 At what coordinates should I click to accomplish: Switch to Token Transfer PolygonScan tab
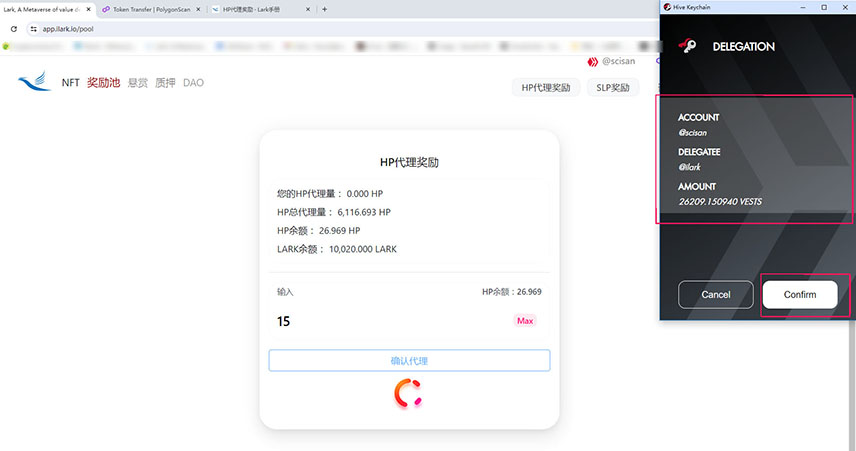[151, 9]
